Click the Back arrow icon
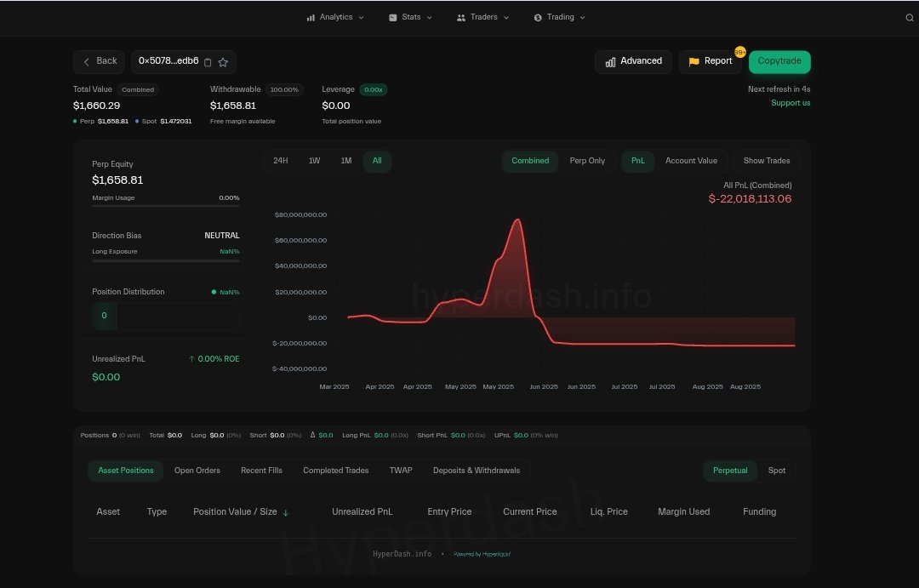 [87, 61]
